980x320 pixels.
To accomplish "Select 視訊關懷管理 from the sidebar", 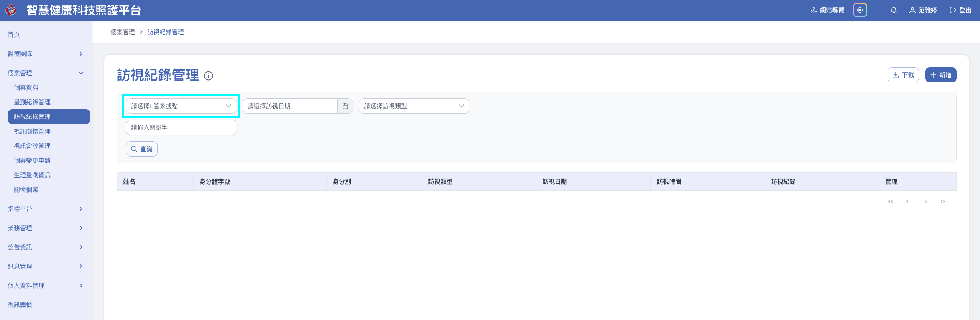I will pos(32,131).
